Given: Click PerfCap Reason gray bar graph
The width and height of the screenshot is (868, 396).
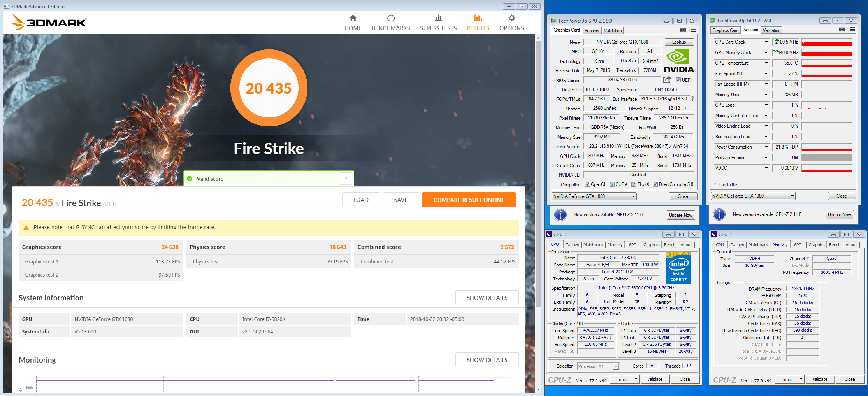Looking at the screenshot, I should pyautogui.click(x=826, y=158).
